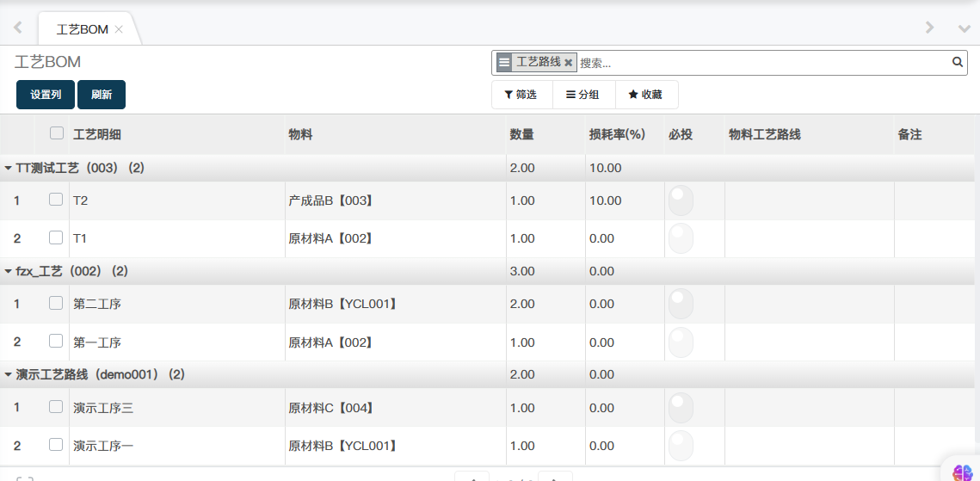Check the box for row T2
This screenshot has height=481, width=980.
(56, 200)
